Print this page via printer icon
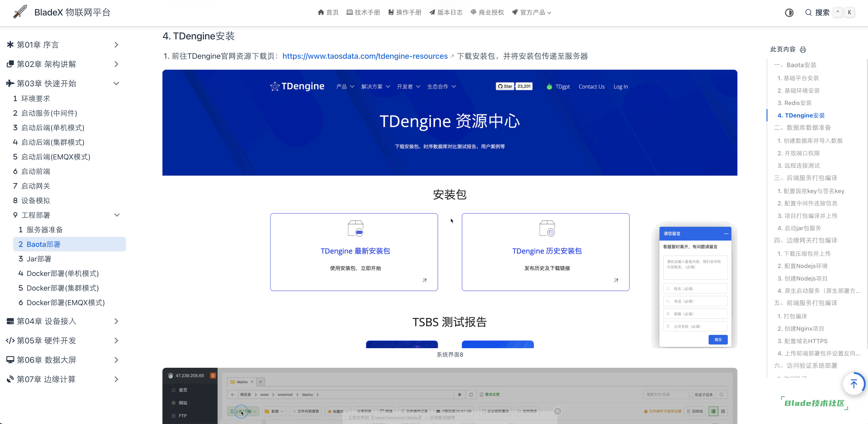Image resolution: width=868 pixels, height=424 pixels. 803,50
